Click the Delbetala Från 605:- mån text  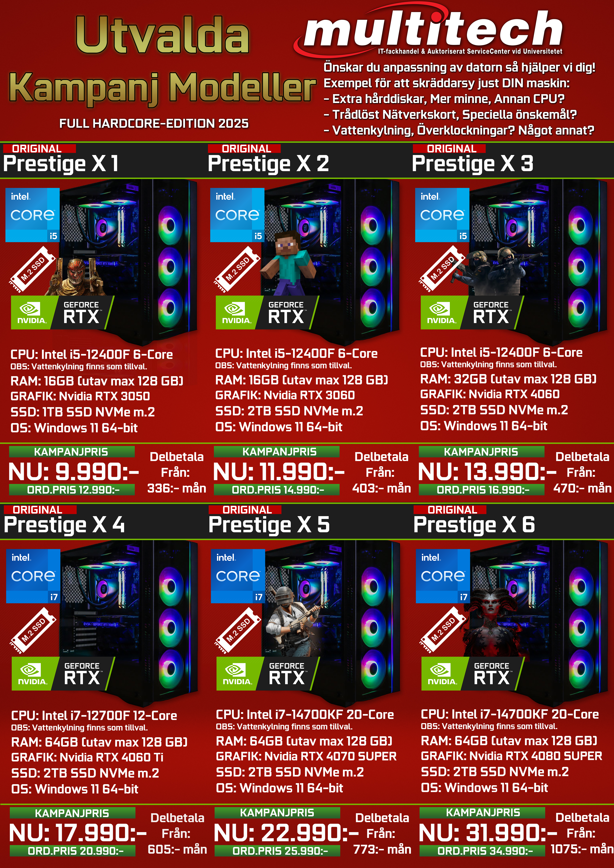coord(177,833)
